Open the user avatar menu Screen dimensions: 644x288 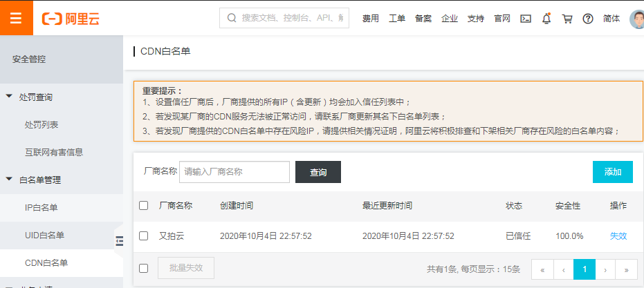coord(637,19)
